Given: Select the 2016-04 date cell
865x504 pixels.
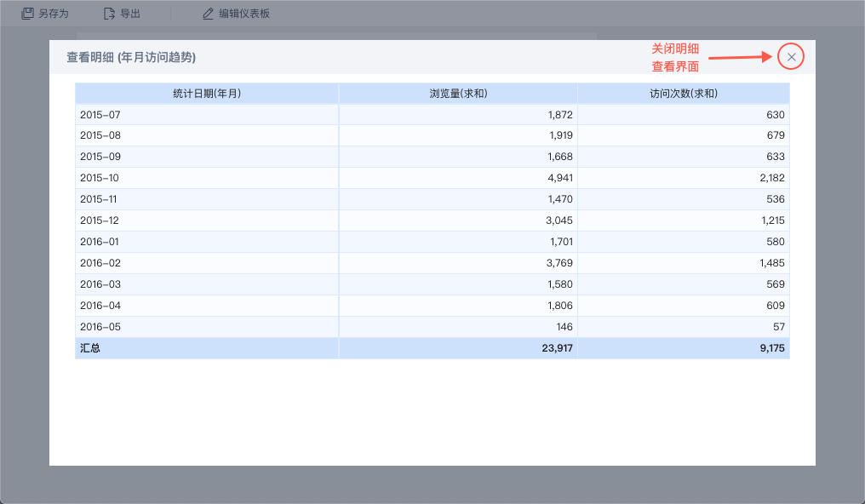Looking at the screenshot, I should [207, 306].
